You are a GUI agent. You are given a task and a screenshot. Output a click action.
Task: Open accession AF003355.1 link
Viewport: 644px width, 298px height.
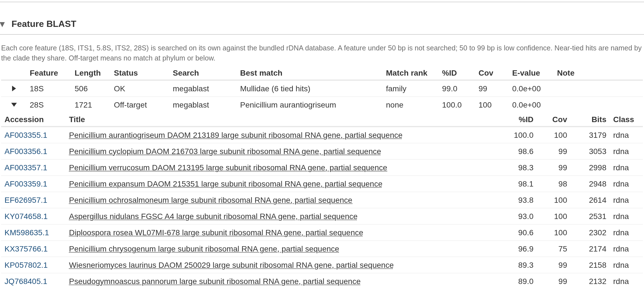point(26,135)
